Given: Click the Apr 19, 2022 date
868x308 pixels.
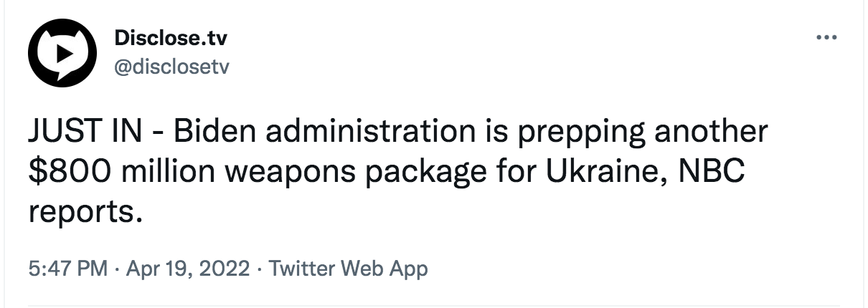Looking at the screenshot, I should [x=188, y=269].
